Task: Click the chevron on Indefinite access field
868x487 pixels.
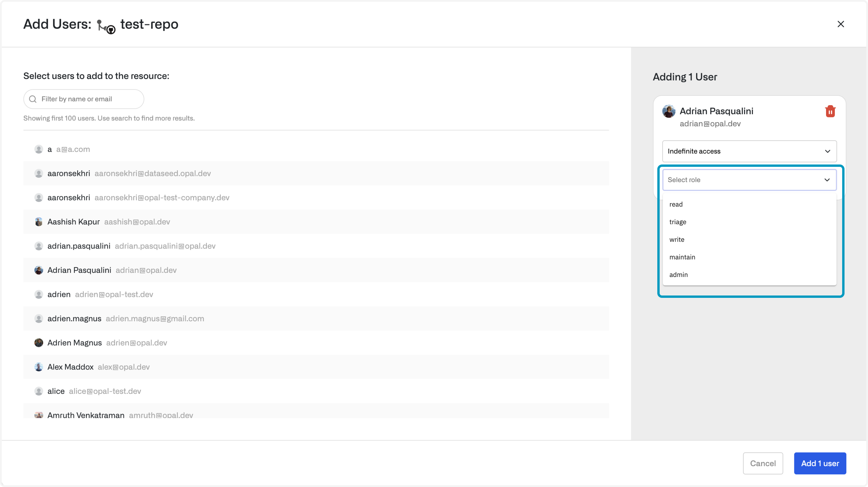Action: click(x=827, y=152)
